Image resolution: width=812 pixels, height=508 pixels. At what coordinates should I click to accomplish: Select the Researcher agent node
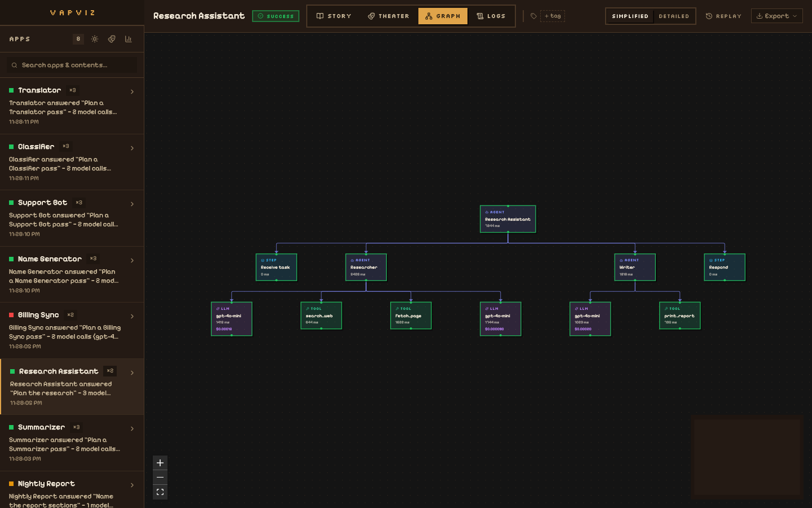[x=366, y=267]
